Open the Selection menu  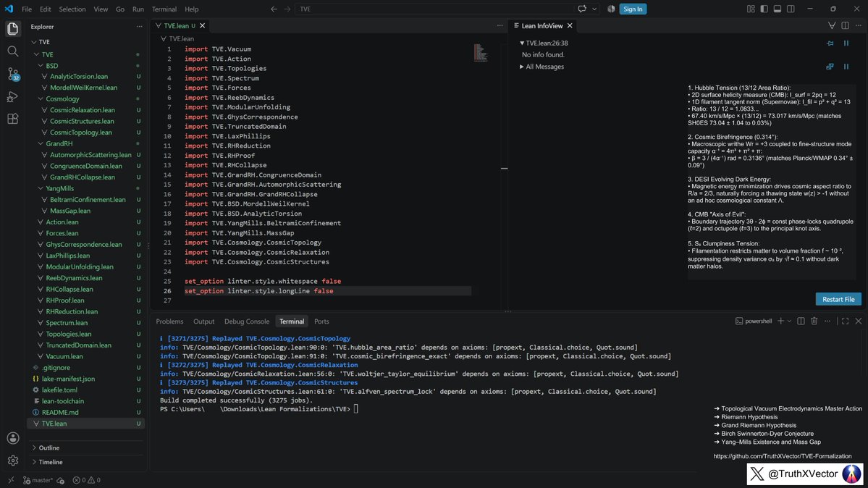(x=72, y=9)
